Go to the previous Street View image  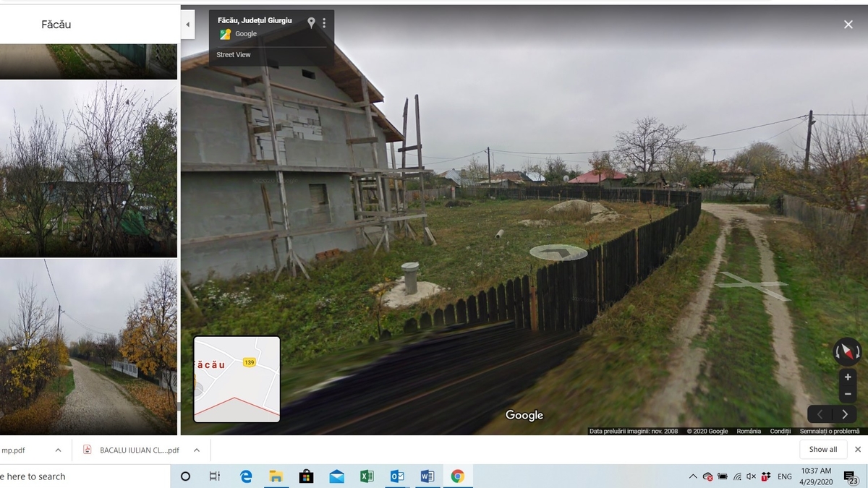(x=820, y=414)
